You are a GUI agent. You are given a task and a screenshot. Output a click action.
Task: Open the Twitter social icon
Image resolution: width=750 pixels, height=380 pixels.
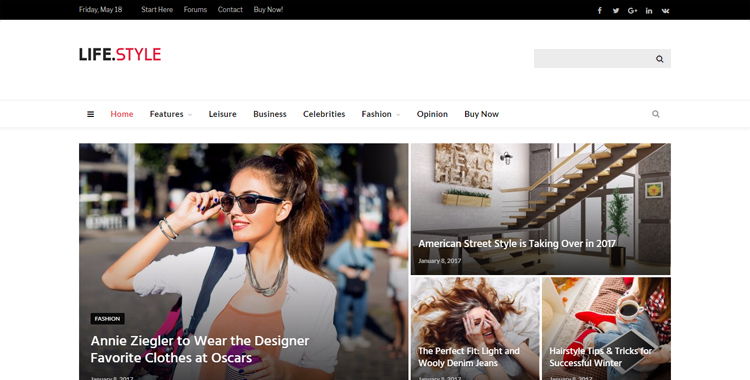pos(616,11)
